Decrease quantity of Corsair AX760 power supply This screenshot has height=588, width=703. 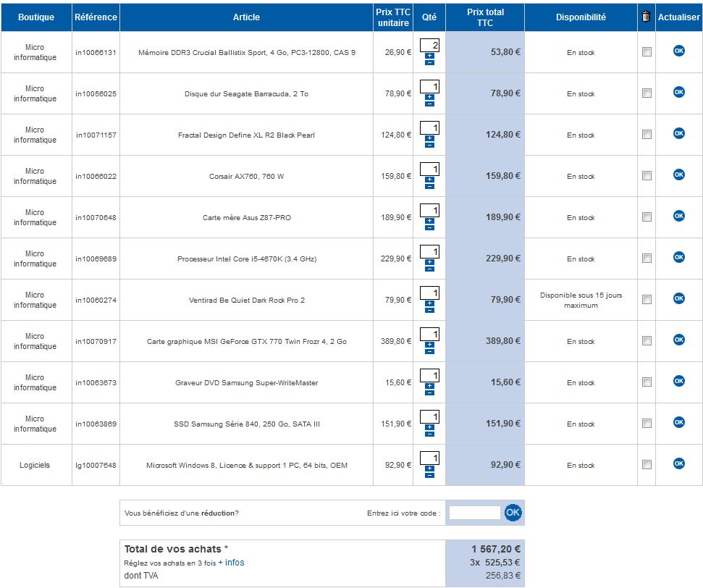click(x=429, y=186)
